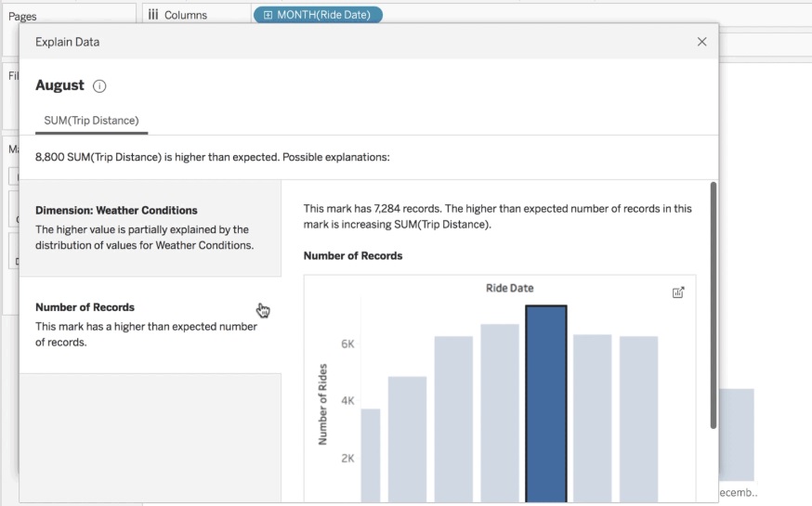Click the bar immediately right of August bar
The width and height of the screenshot is (812, 506).
(592, 418)
